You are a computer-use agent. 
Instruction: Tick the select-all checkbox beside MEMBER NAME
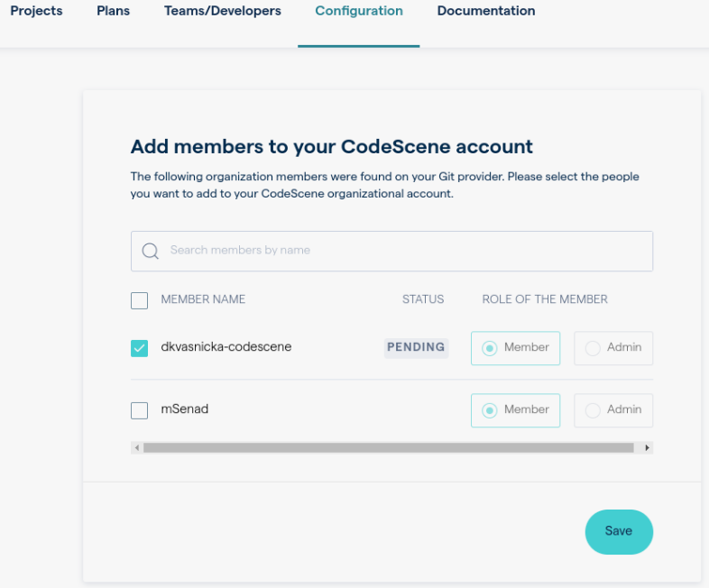click(139, 300)
